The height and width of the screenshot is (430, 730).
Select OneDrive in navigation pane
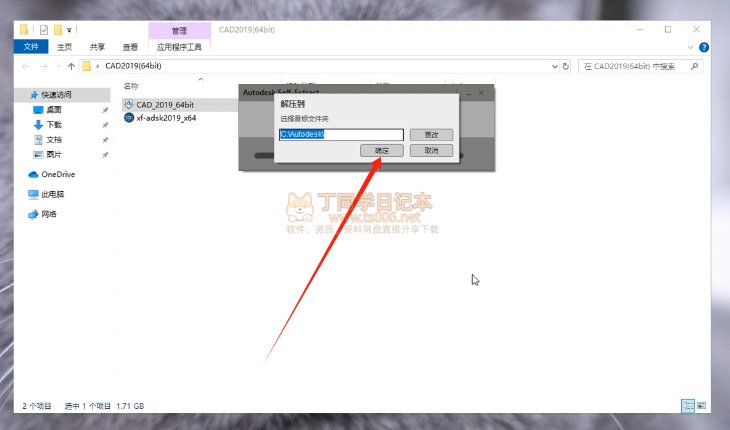(58, 175)
